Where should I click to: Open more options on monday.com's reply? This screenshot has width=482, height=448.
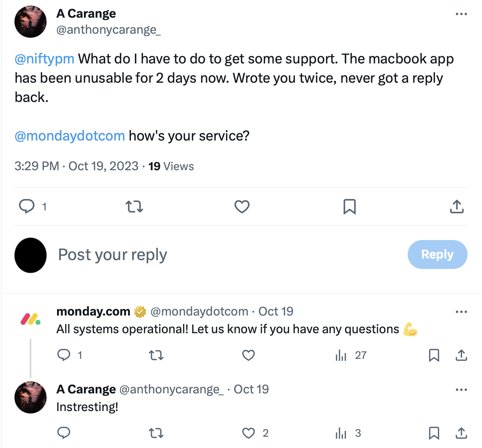coord(461,312)
